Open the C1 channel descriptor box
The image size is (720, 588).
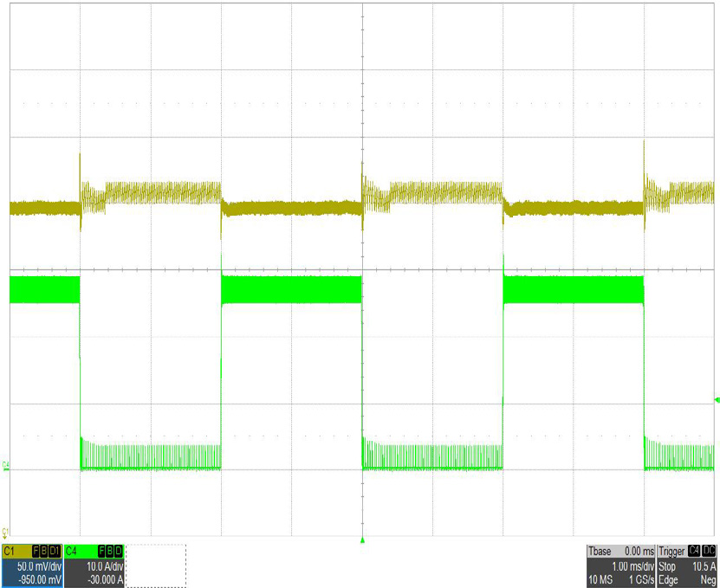click(x=31, y=565)
